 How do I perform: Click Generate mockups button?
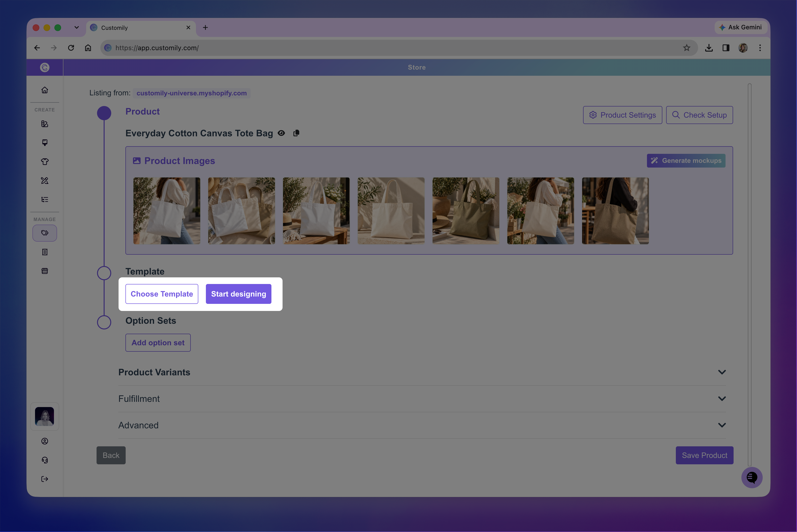point(686,161)
